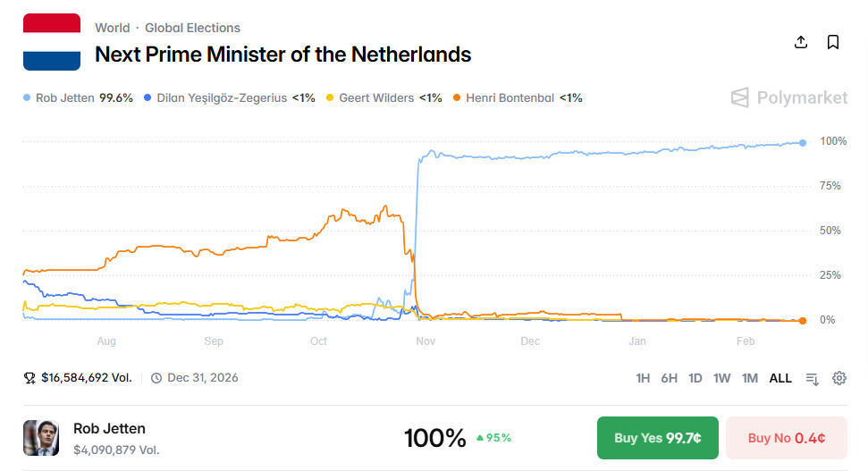This screenshot has height=471, width=868.
Task: Select the ALL time range
Action: coord(780,378)
